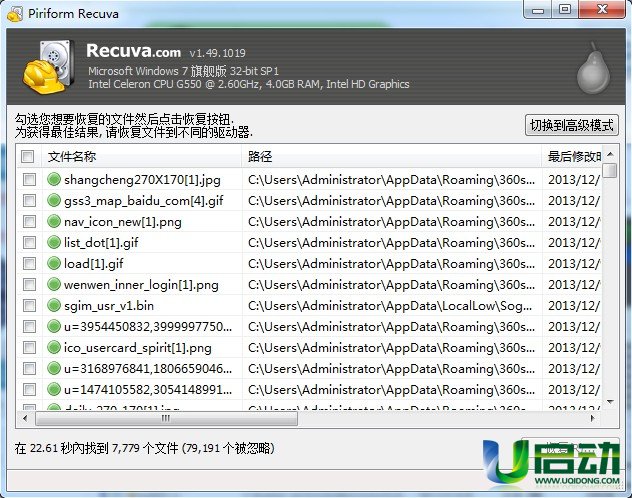
Task: Click green status dot for wenwen_inner_login[1].png
Action: pos(54,284)
